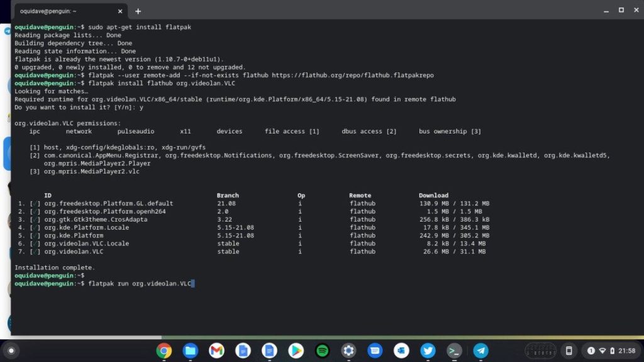The image size is (644, 362).
Task: Open Outlook from the shelf
Action: pos(401,351)
